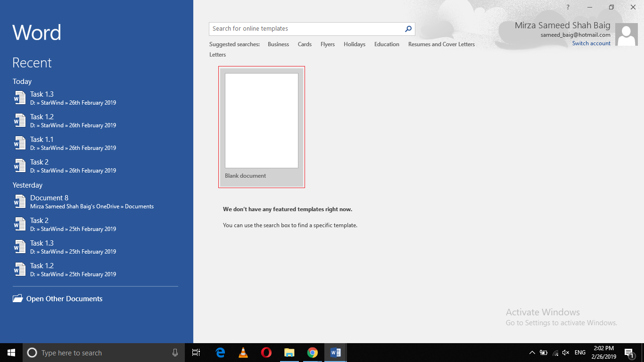
Task: Open Task 1.1 recent document
Action: point(96,143)
